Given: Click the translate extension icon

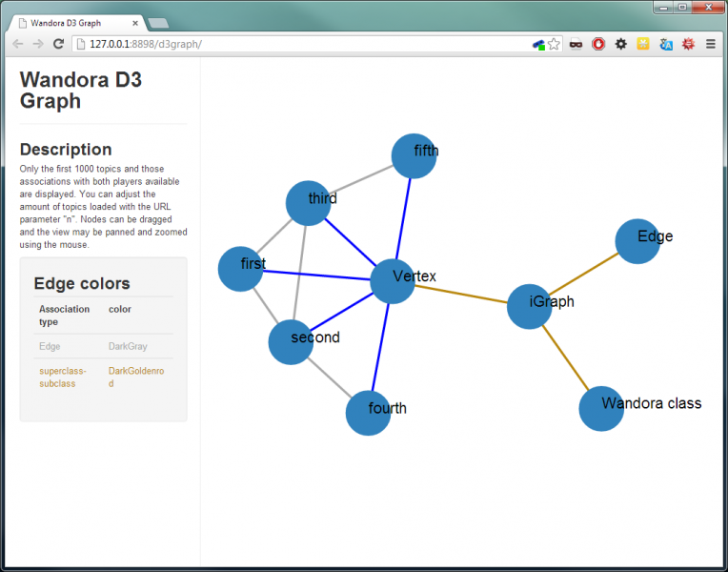Looking at the screenshot, I should pyautogui.click(x=666, y=44).
